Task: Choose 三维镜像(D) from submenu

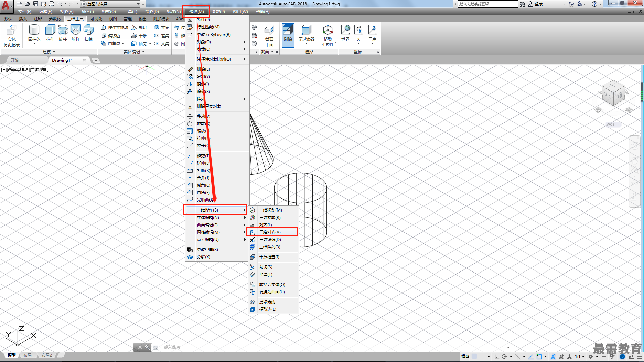Action: pos(272,239)
